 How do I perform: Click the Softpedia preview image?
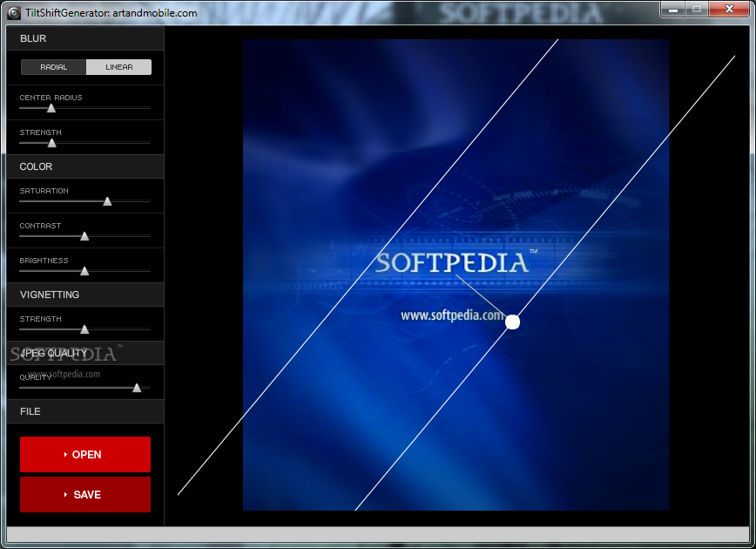tap(456, 274)
